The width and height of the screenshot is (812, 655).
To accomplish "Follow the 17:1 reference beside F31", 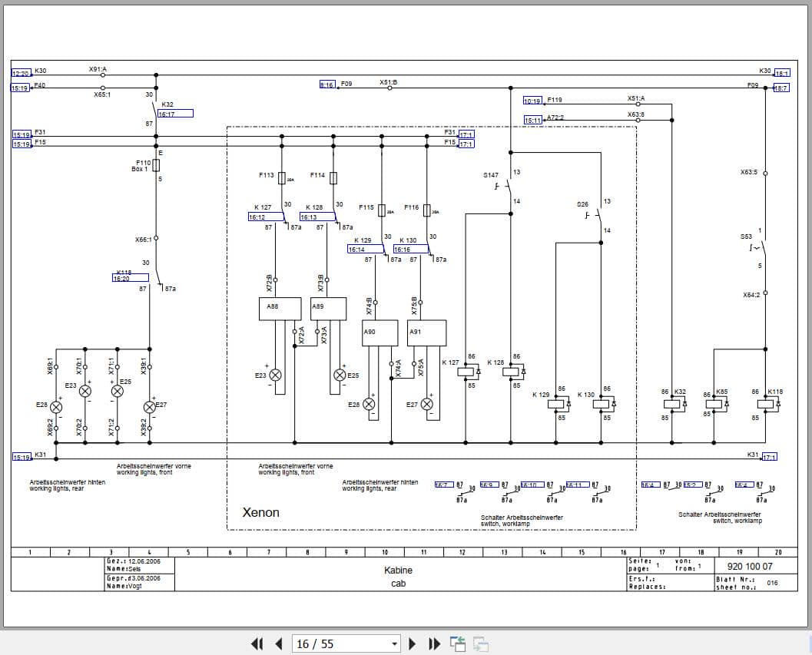I will tap(466, 134).
